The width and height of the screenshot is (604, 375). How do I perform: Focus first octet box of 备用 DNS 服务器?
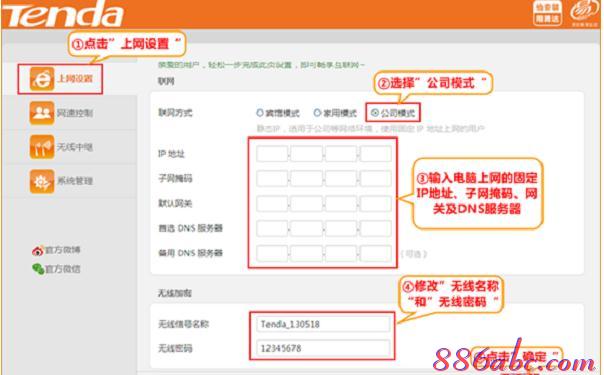(272, 253)
